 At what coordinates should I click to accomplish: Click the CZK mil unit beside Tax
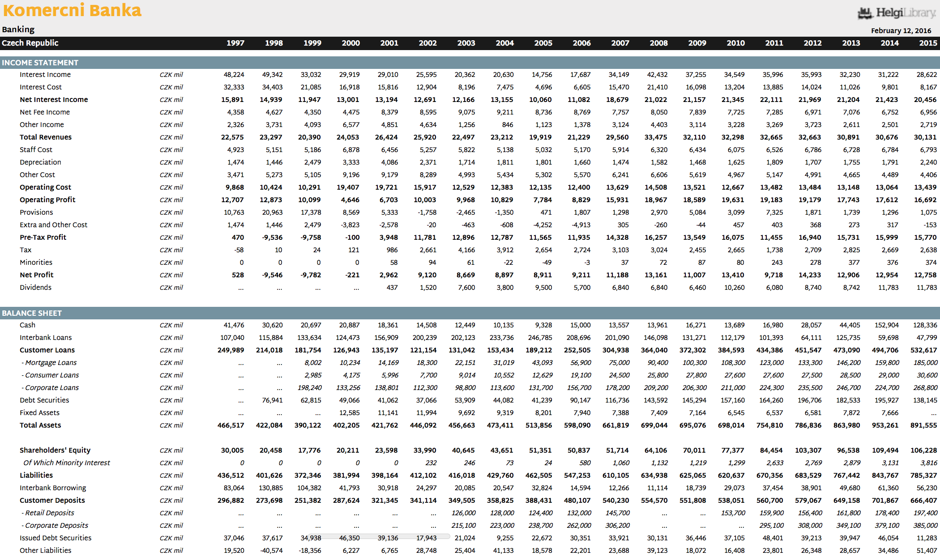[x=171, y=250]
